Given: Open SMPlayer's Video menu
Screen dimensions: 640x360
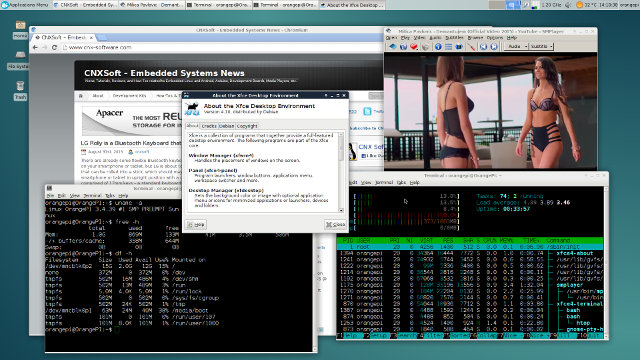Looking at the screenshot, I should tap(419, 38).
